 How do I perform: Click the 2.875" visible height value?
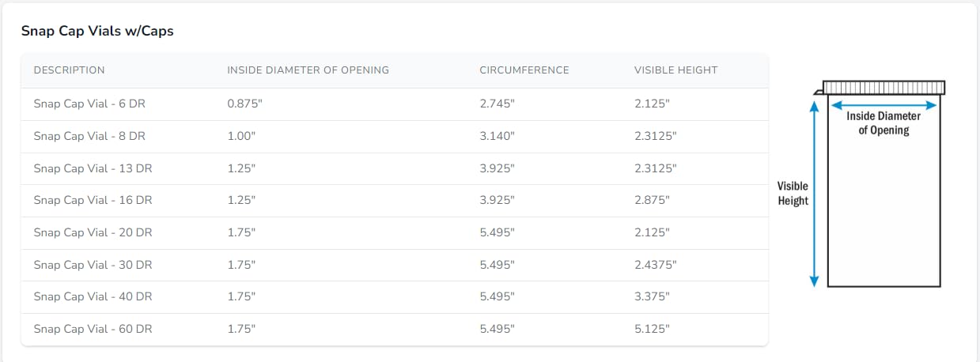click(652, 201)
